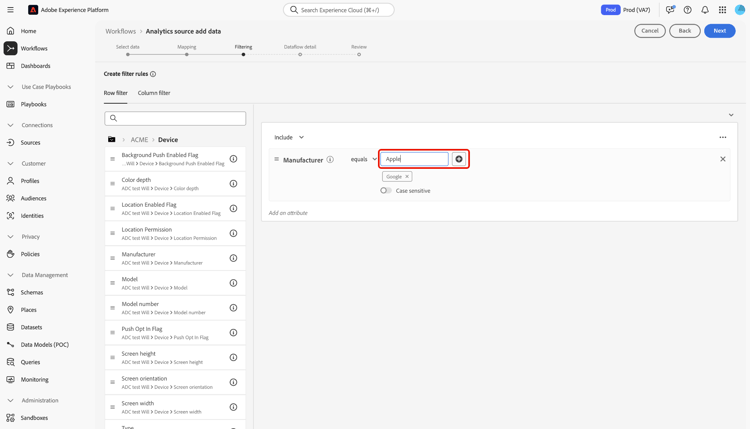Open Datasets in sidebar
The width and height of the screenshot is (750, 429).
coord(31,327)
